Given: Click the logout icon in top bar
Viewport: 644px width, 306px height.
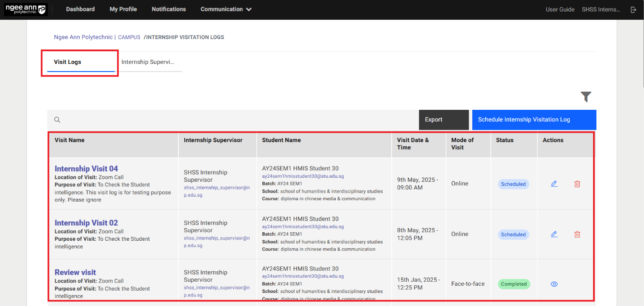Looking at the screenshot, I should 633,9.
